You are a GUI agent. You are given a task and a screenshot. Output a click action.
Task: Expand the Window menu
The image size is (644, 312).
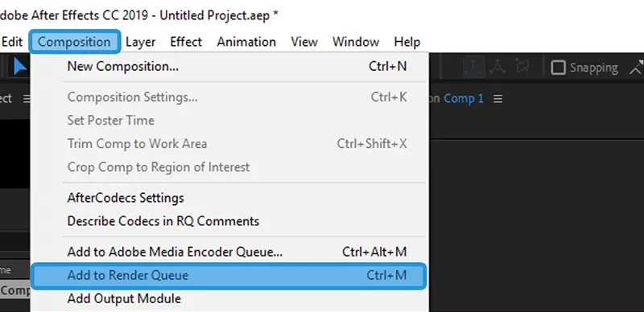pos(356,42)
